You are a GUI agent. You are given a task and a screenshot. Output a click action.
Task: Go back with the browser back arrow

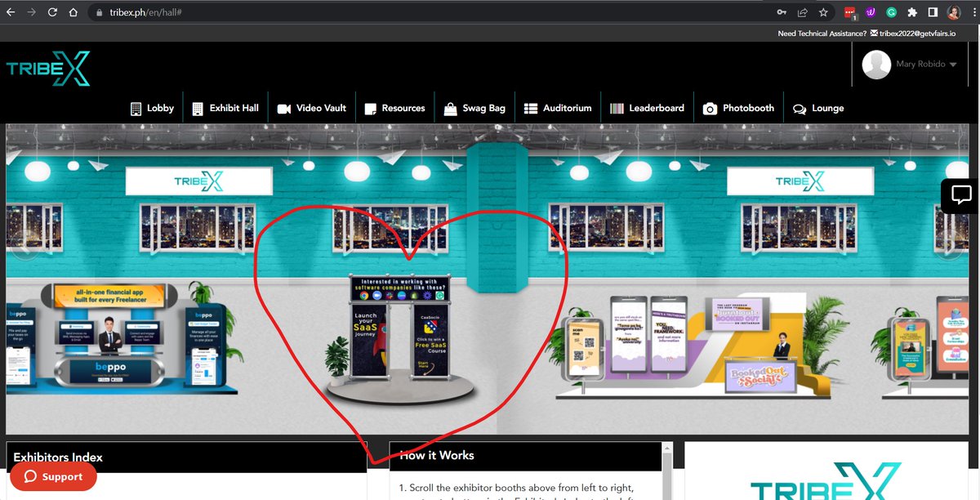point(10,12)
